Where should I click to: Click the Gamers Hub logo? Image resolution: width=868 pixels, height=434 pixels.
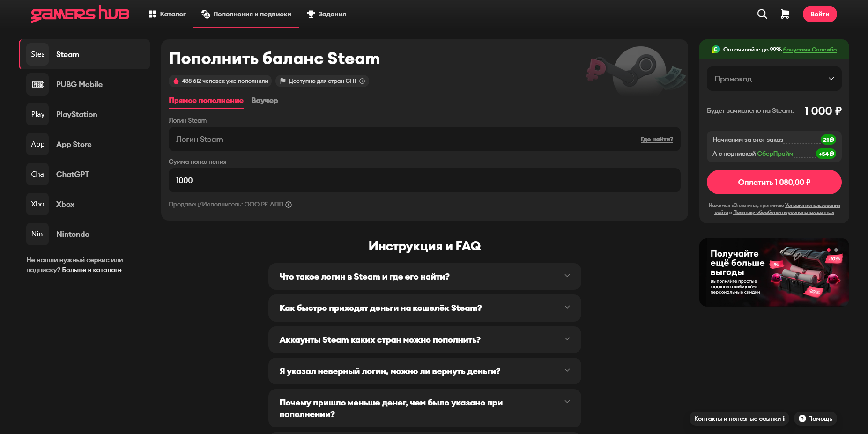click(80, 14)
